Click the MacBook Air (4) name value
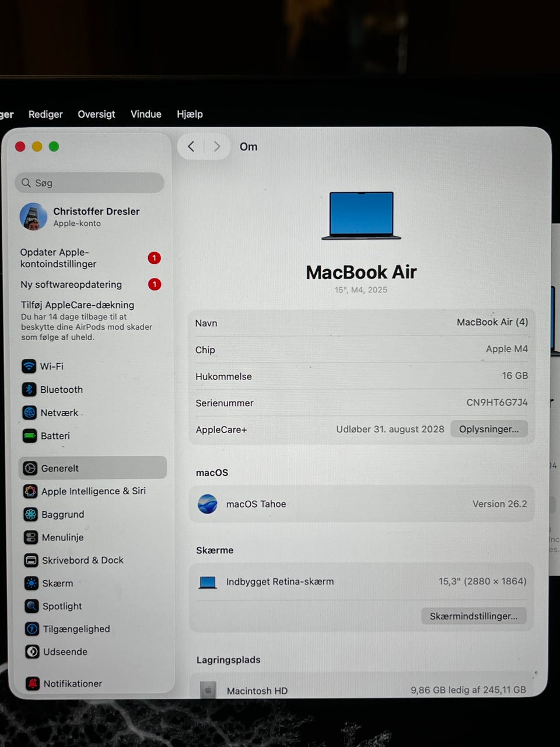This screenshot has height=747, width=560. click(x=492, y=322)
